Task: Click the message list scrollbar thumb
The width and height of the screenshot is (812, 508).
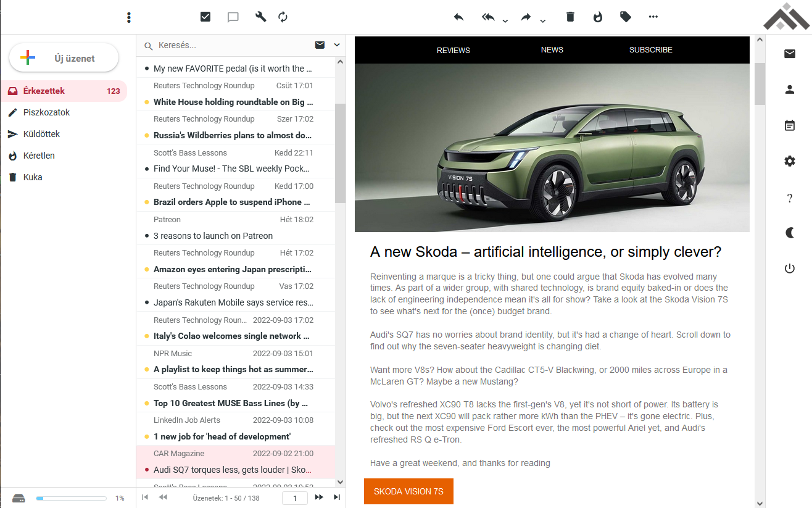Action: [x=340, y=153]
